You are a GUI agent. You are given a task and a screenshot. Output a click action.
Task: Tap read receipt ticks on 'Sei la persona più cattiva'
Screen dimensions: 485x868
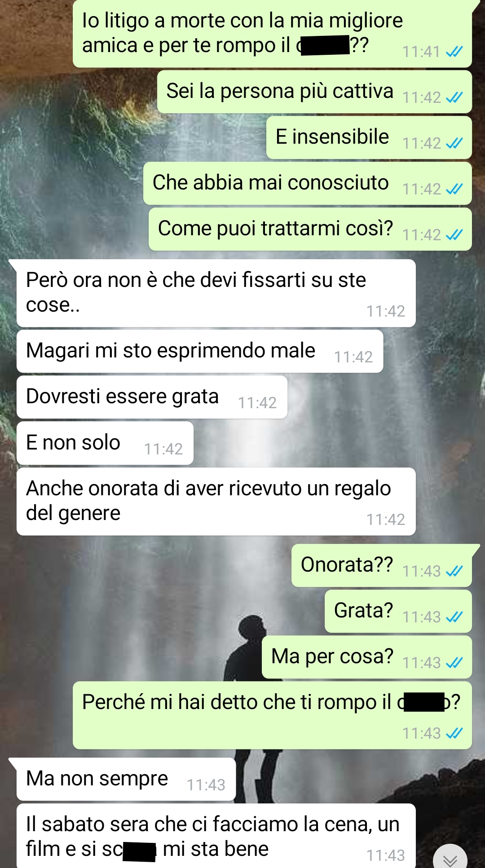click(x=454, y=97)
